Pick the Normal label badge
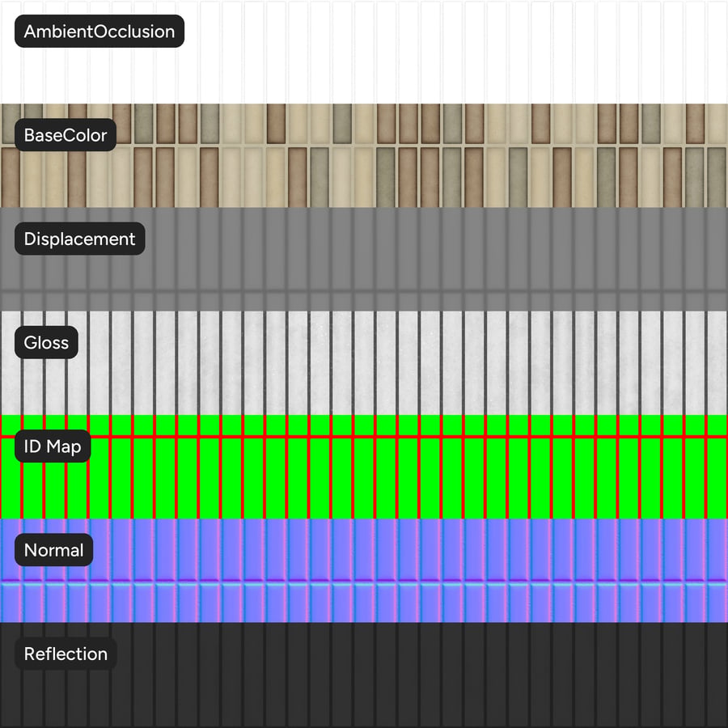Image resolution: width=728 pixels, height=728 pixels. tap(54, 550)
